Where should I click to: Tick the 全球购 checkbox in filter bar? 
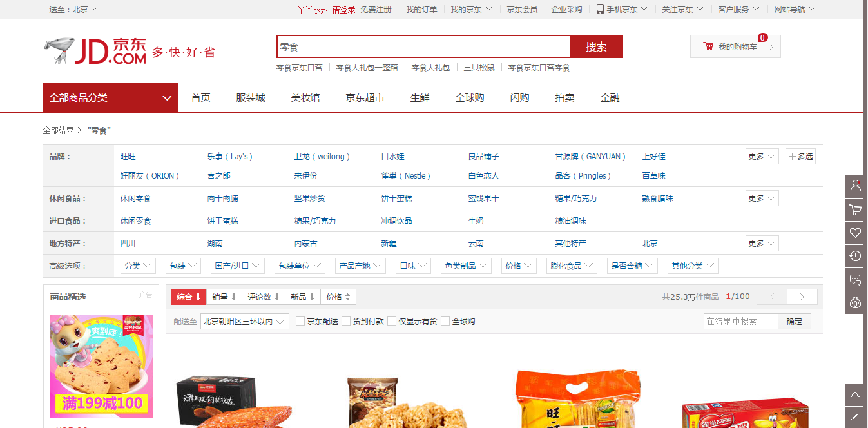[x=445, y=321]
